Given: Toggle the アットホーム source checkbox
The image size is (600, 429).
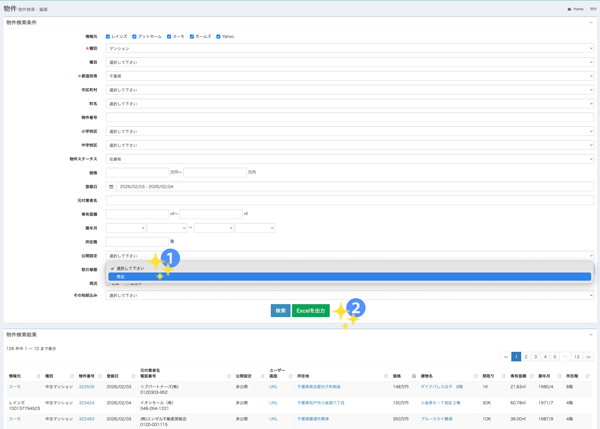Looking at the screenshot, I should [134, 37].
